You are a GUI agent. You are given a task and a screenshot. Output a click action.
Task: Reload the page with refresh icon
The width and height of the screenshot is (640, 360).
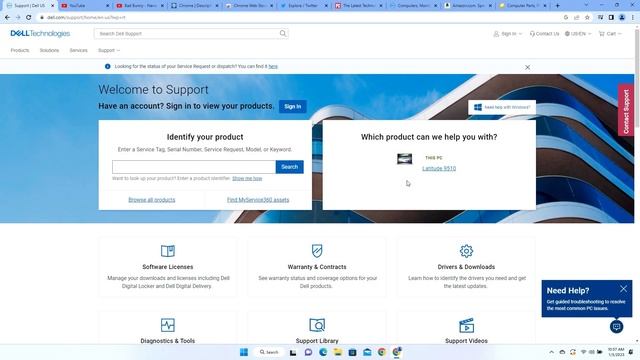(x=29, y=18)
